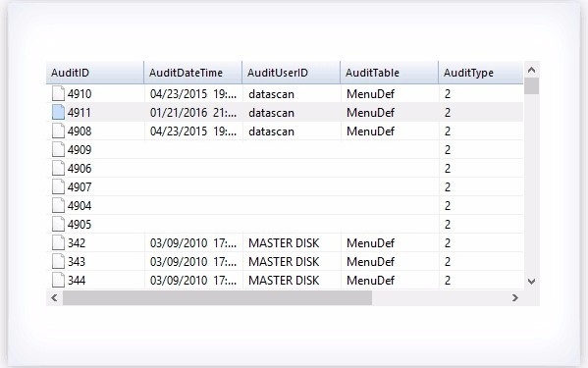Click the vertical scrollbar thumb
The image size is (588, 368).
point(531,85)
